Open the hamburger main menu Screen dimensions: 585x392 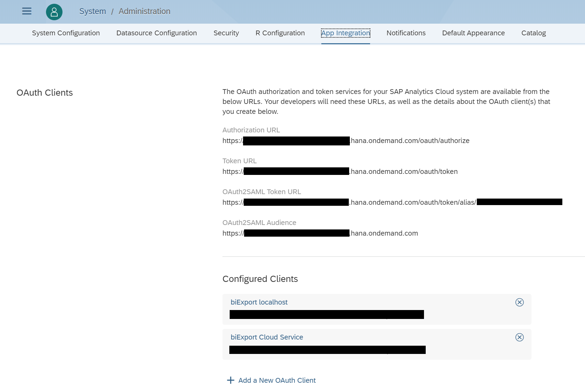coord(27,11)
